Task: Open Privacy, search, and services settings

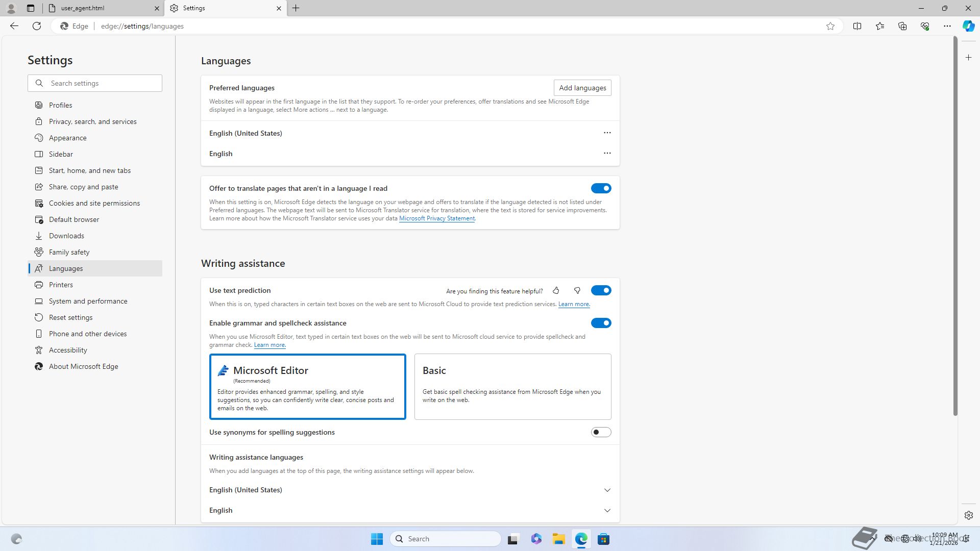Action: coord(92,121)
